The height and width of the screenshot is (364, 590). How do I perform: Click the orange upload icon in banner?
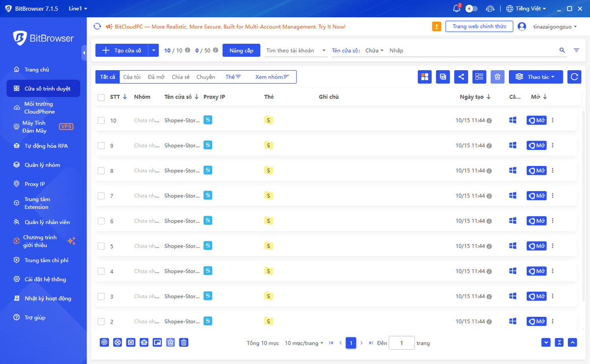point(437,27)
